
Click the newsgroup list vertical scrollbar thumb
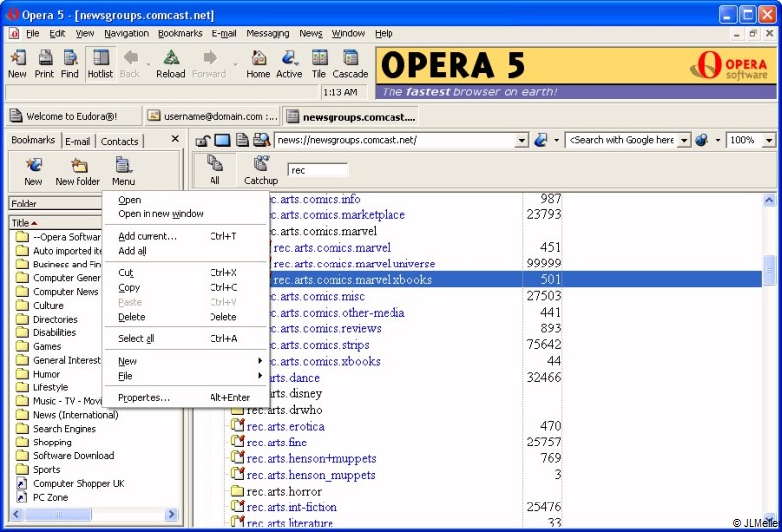769,269
